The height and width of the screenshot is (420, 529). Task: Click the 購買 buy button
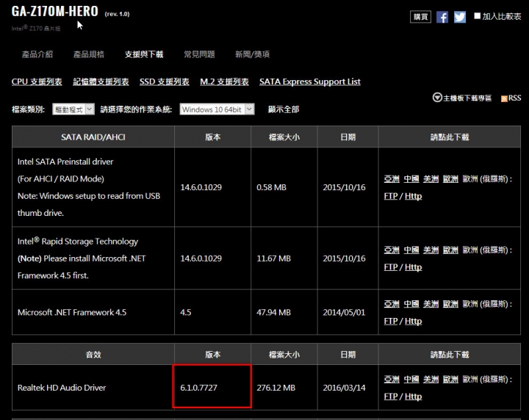tap(420, 17)
